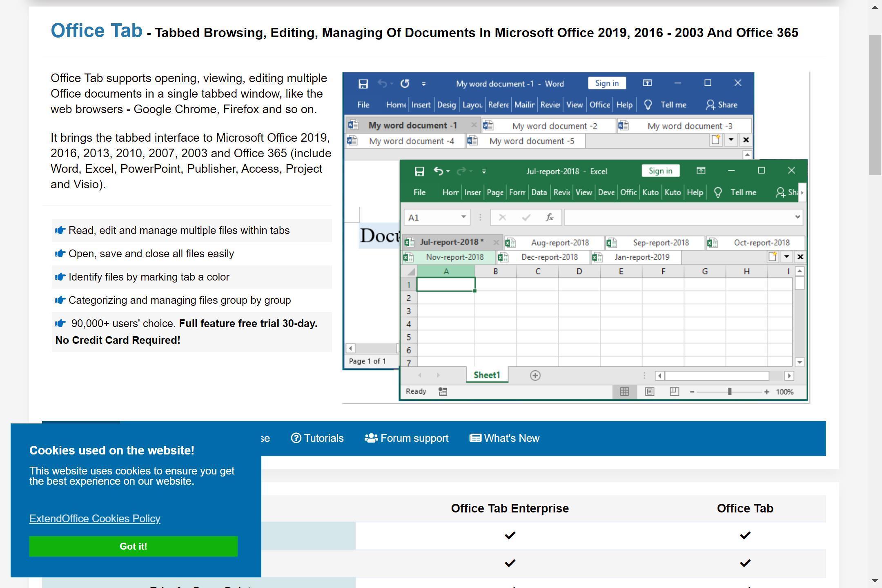Click the Excel undo icon

coord(438,171)
